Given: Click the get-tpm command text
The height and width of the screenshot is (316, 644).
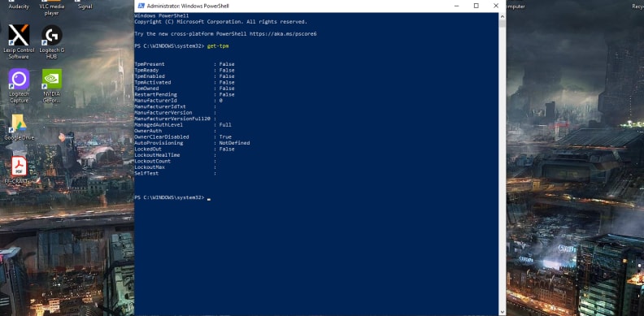Looking at the screenshot, I should pyautogui.click(x=218, y=46).
